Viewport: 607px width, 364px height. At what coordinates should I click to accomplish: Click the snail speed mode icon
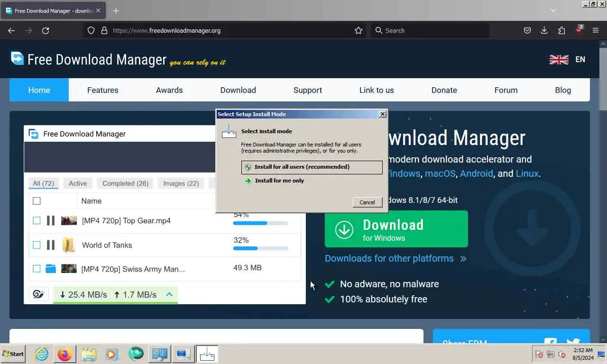[x=38, y=294]
